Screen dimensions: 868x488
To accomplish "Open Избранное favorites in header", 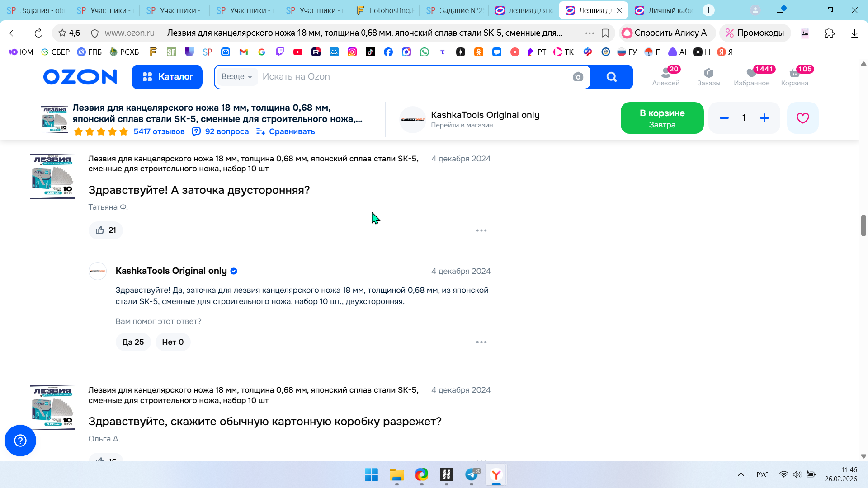I will pos(751,76).
